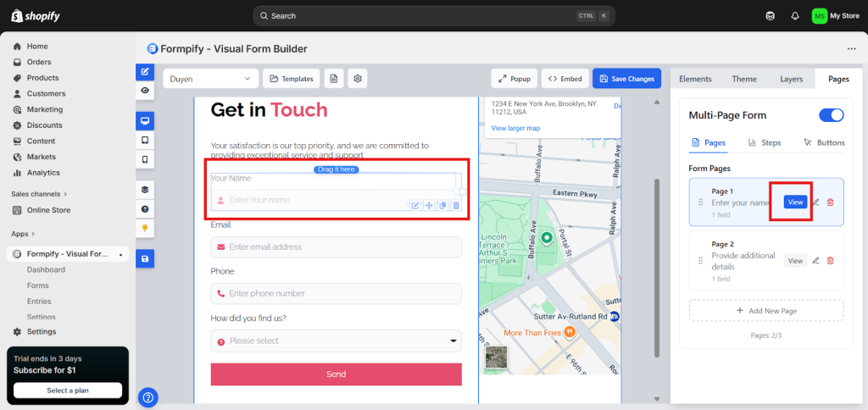The width and height of the screenshot is (868, 410).
Task: Click Add New Page button
Action: tap(765, 311)
